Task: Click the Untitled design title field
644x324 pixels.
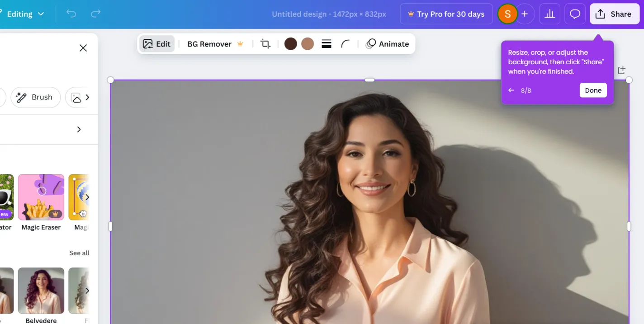Action: [x=329, y=14]
